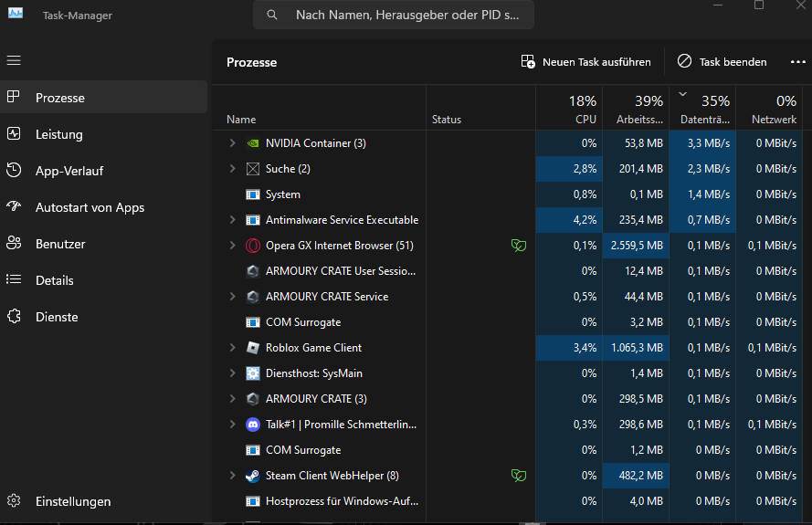Click the Prozesse page heading
Image resolution: width=812 pixels, height=525 pixels.
pyautogui.click(x=252, y=62)
